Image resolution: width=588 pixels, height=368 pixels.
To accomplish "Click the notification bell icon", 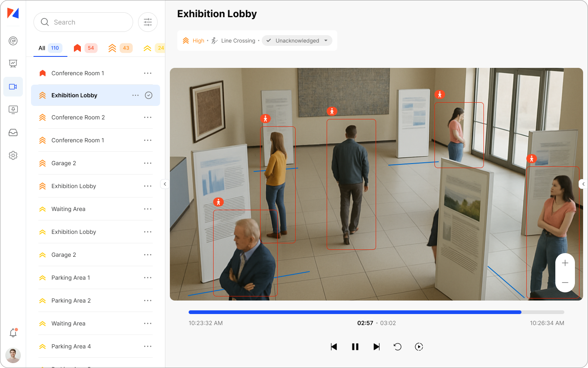I will 13,333.
